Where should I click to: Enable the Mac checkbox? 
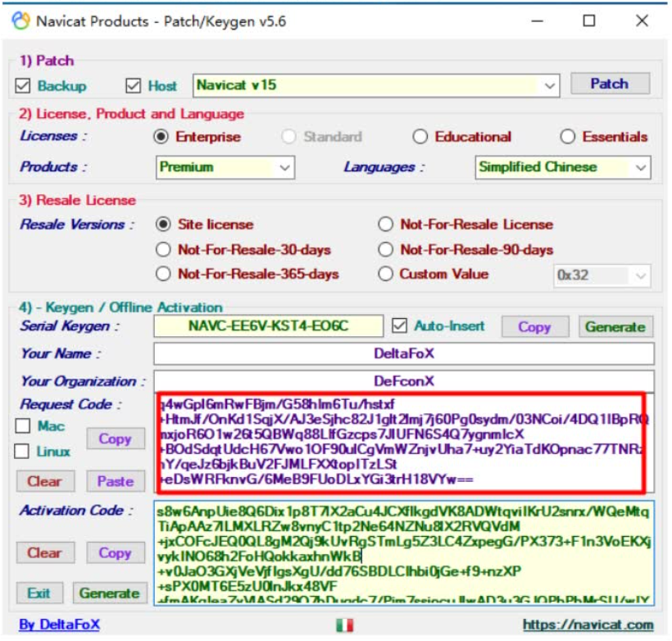click(22, 425)
